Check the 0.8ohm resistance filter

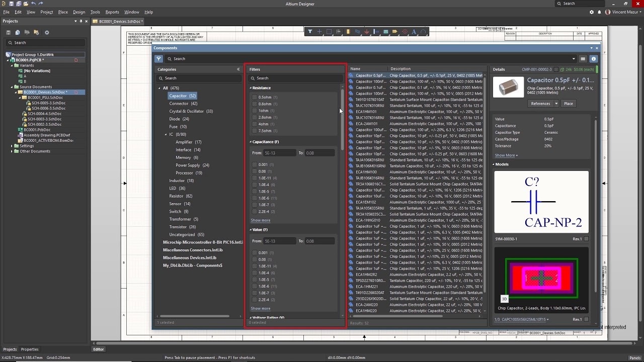tap(255, 104)
